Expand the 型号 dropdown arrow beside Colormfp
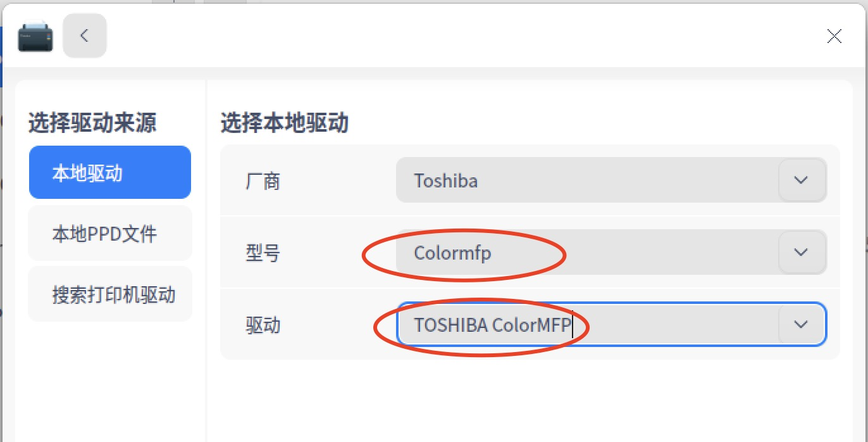This screenshot has width=868, height=442. coord(801,252)
